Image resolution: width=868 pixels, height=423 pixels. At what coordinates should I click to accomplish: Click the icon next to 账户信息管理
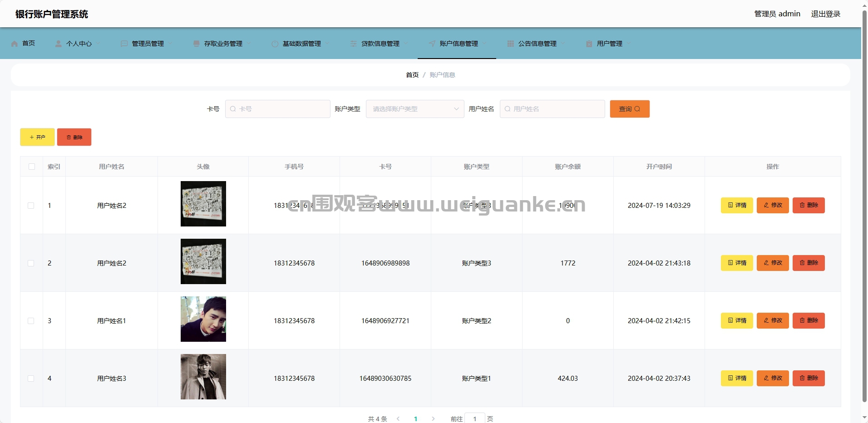pos(432,44)
